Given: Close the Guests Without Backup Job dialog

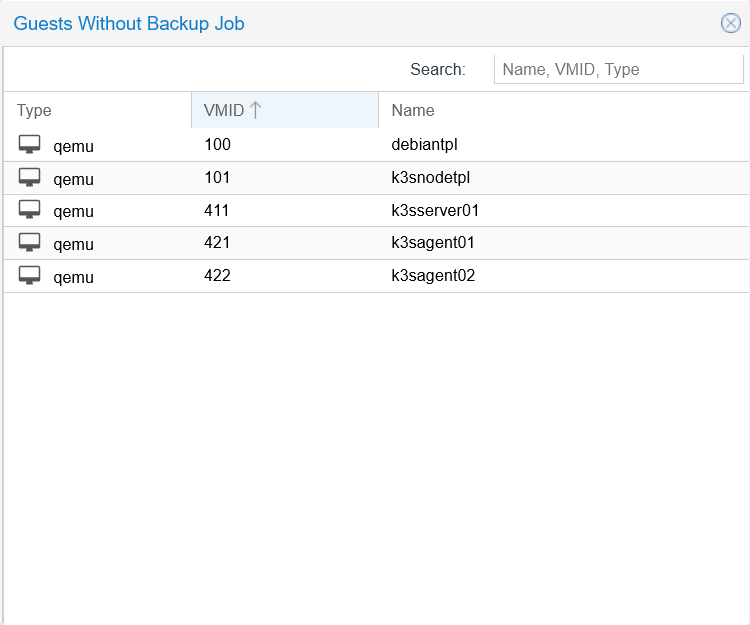Looking at the screenshot, I should tap(731, 24).
